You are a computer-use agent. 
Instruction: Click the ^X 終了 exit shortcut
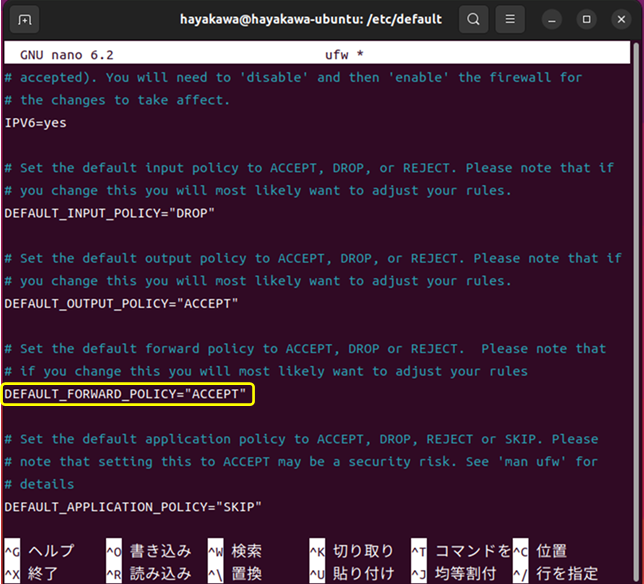pos(32,573)
